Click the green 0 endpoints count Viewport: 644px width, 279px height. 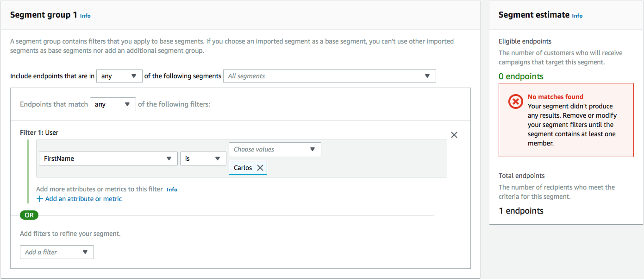pyautogui.click(x=521, y=76)
